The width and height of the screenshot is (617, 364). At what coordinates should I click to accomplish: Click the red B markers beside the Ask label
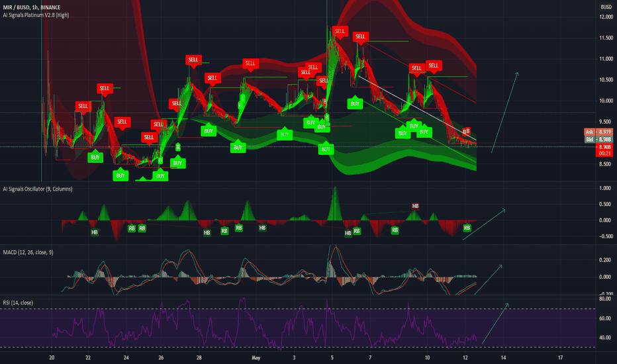[466, 131]
